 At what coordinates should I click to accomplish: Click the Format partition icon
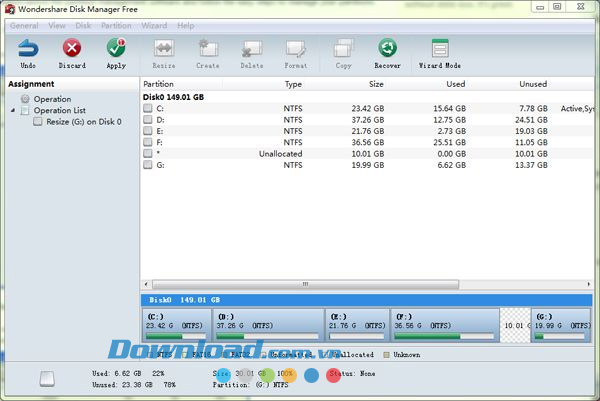coord(296,49)
